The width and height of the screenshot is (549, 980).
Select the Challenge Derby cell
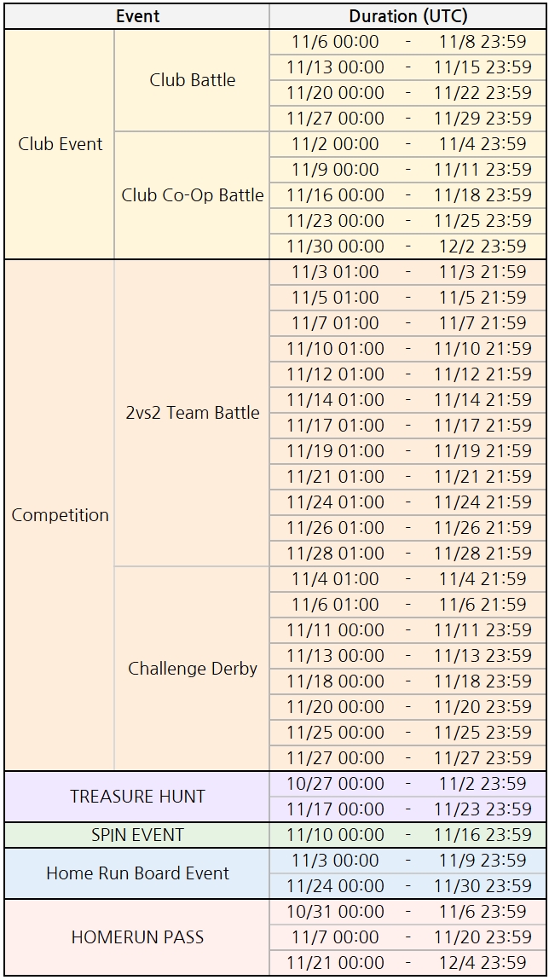pyautogui.click(x=192, y=669)
